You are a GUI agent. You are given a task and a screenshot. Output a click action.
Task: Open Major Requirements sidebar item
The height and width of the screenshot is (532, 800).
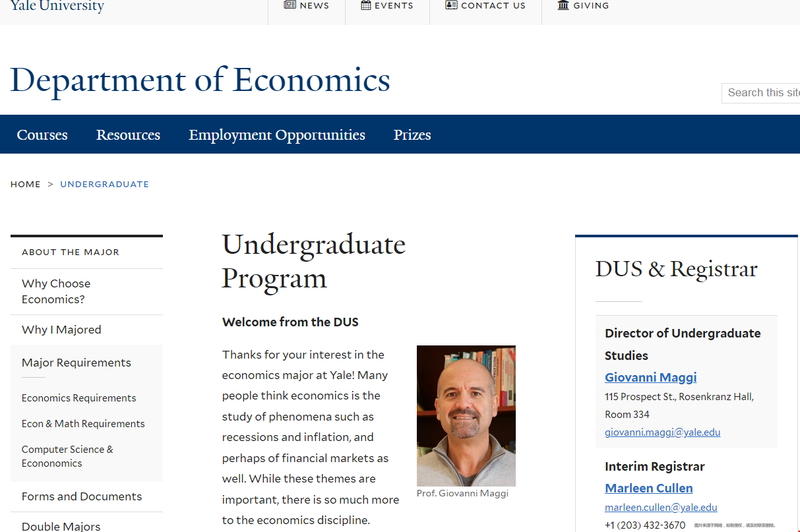pos(77,363)
